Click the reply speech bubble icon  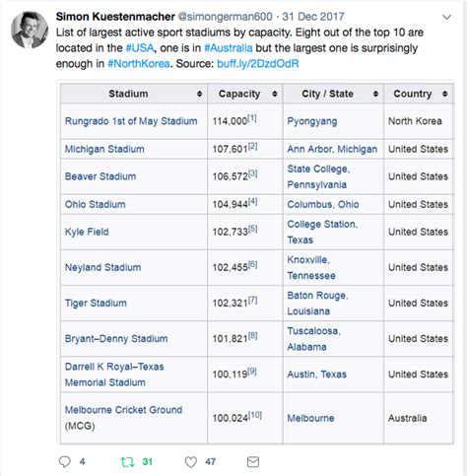point(65,461)
